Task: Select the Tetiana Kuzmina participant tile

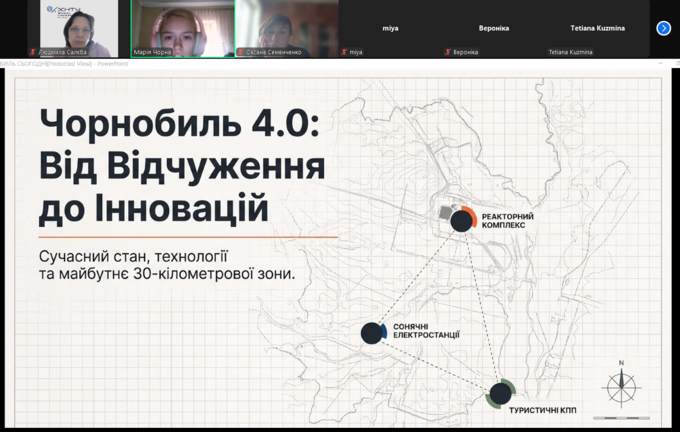Action: pos(598,28)
